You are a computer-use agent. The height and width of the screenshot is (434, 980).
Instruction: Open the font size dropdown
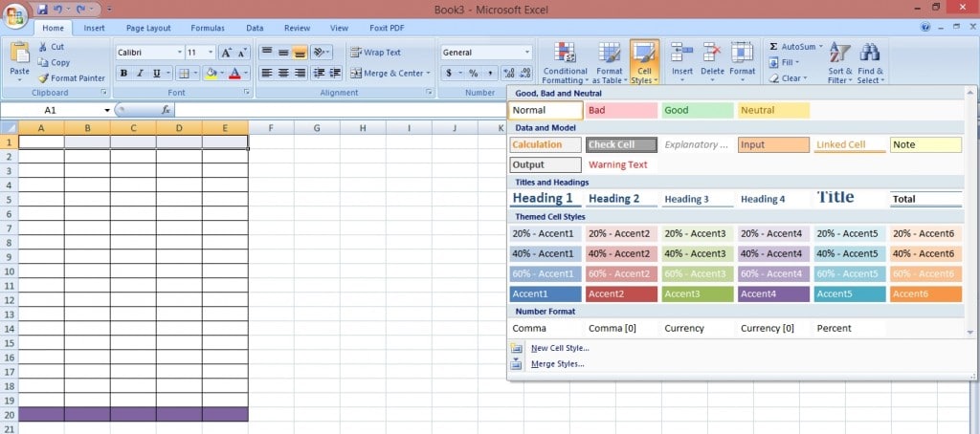point(211,53)
